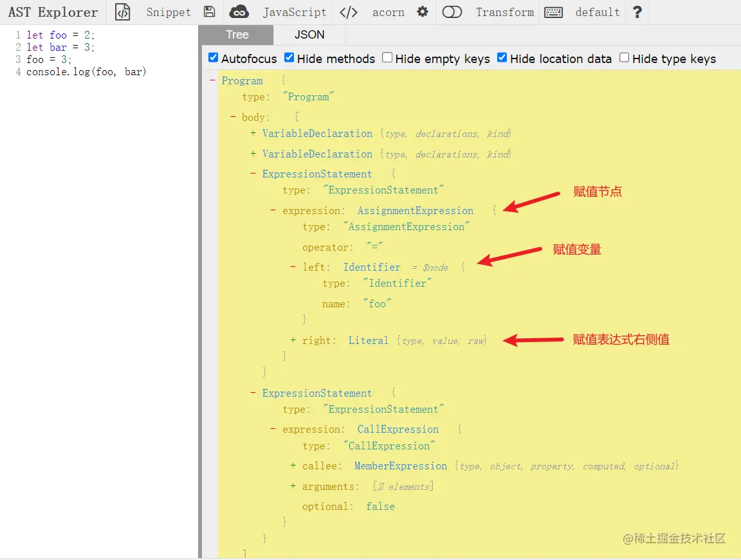Click code line 'foo = 3;'
This screenshot has width=741, height=560.
49,60
